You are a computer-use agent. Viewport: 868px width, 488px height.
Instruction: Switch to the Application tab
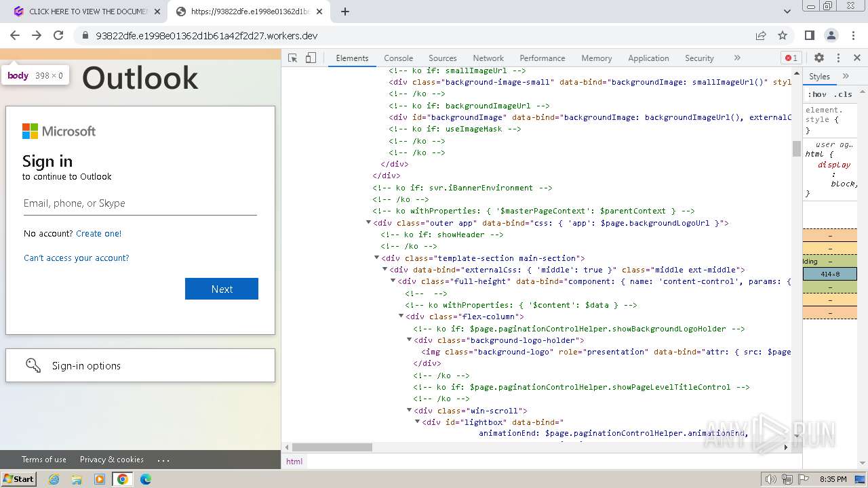pyautogui.click(x=648, y=58)
